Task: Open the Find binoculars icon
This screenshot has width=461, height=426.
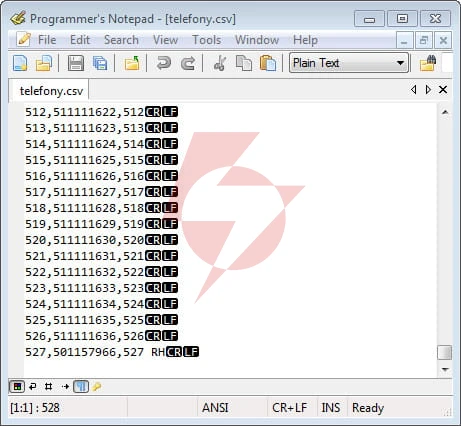Action: coord(428,63)
